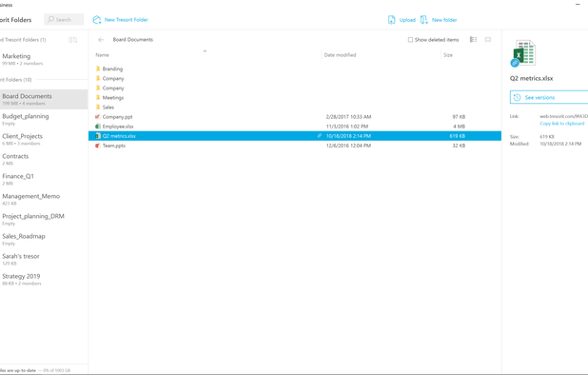Viewport: 588px width, 375px height.
Task: Click Copy link to clipboard link
Action: coord(562,124)
